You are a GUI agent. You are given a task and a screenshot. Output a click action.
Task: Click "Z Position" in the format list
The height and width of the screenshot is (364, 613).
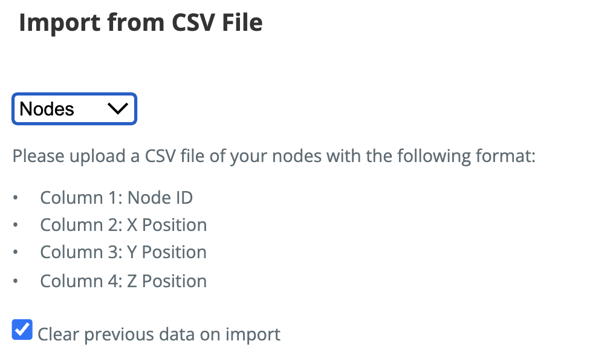(x=167, y=281)
